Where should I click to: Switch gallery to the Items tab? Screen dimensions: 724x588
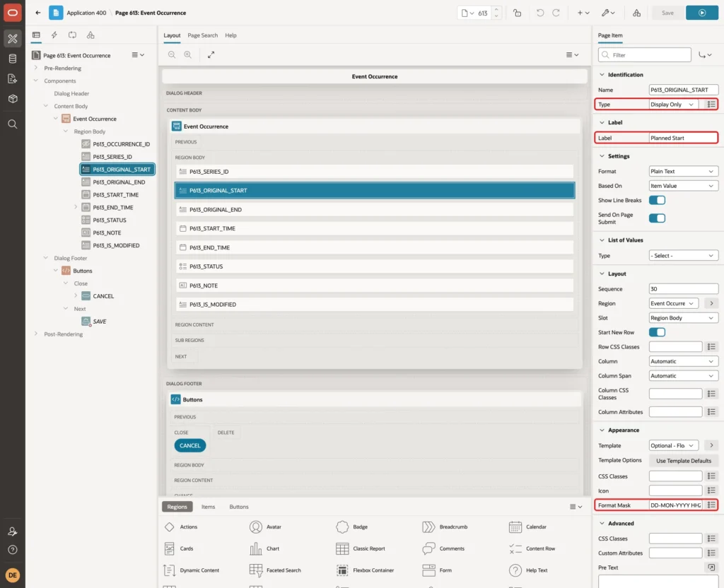coord(209,507)
